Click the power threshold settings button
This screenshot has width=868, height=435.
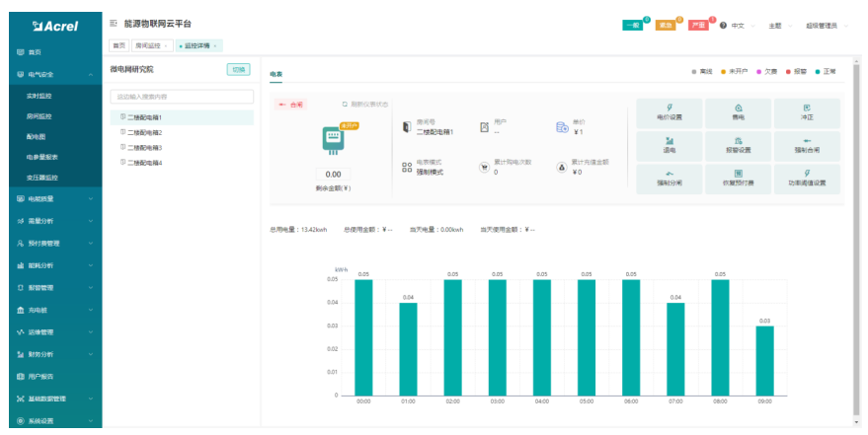807,178
